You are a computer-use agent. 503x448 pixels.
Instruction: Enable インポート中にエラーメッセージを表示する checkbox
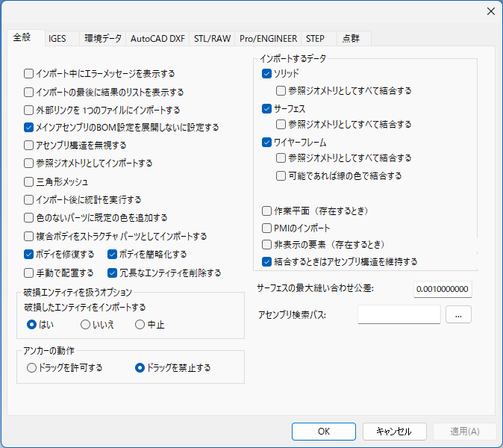[x=28, y=73]
